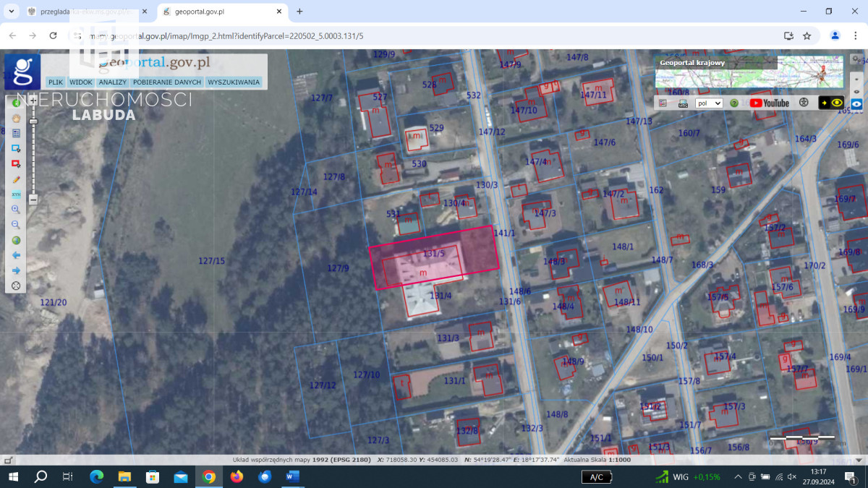Go back to previous page
This screenshot has width=868, height=488.
point(12,35)
